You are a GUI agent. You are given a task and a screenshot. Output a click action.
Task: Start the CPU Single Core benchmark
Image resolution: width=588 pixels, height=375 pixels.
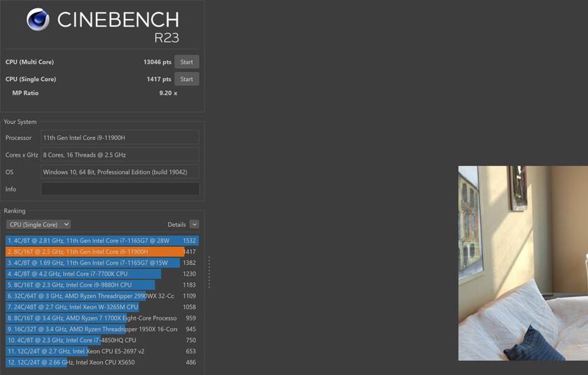tap(186, 79)
